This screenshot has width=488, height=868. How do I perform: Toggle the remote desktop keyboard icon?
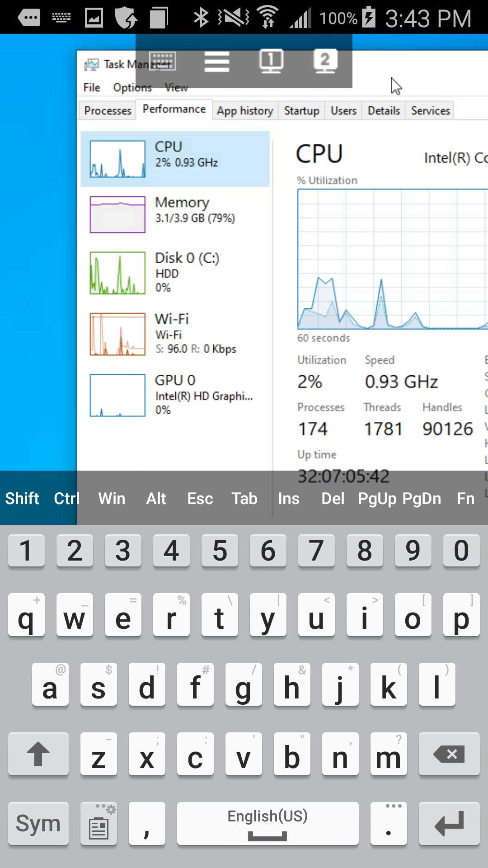click(163, 61)
